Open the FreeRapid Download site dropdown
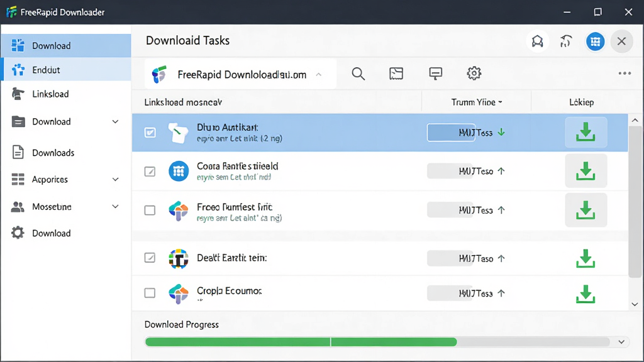 pyautogui.click(x=241, y=74)
